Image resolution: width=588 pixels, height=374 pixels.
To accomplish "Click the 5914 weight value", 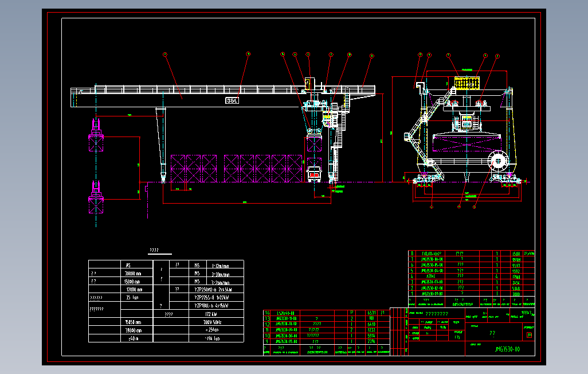I will [x=371, y=336].
